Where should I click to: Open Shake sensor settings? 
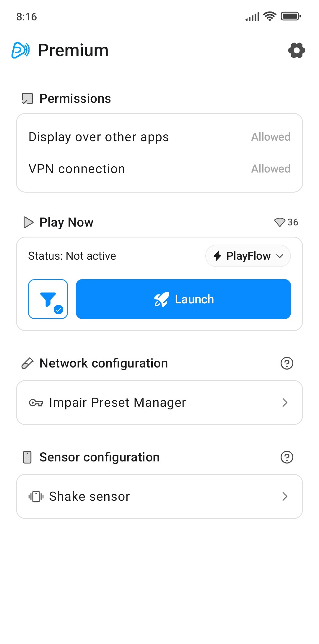pos(89,496)
